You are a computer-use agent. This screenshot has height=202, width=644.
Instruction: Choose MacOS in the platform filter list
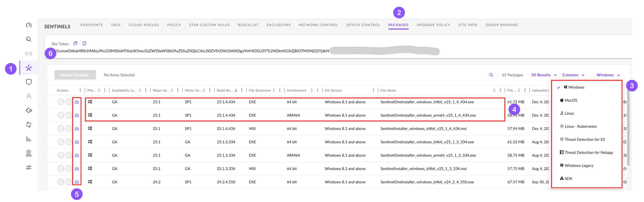click(569, 100)
